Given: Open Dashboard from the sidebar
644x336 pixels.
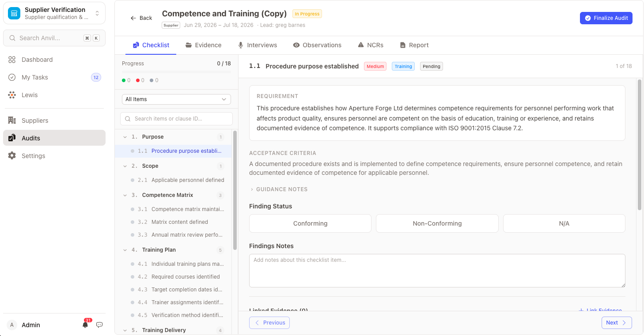Looking at the screenshot, I should pos(54,60).
